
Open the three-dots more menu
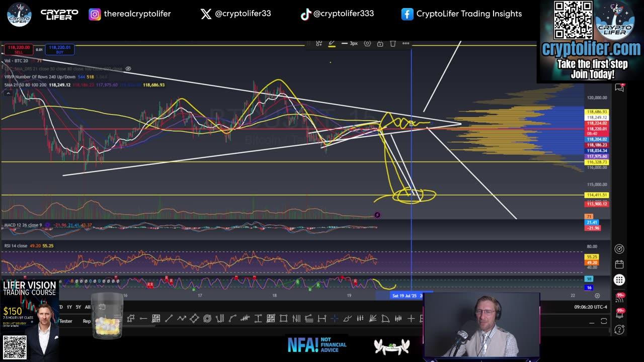(406, 43)
